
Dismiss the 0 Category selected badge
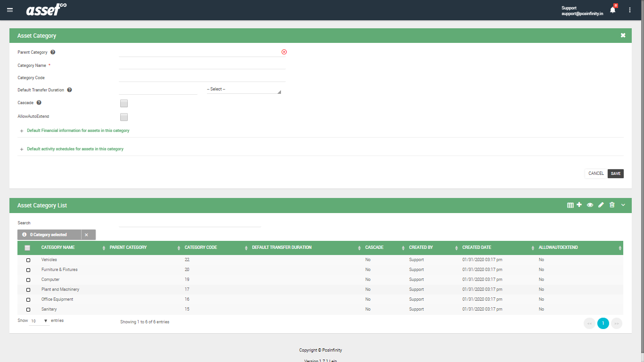coord(86,235)
